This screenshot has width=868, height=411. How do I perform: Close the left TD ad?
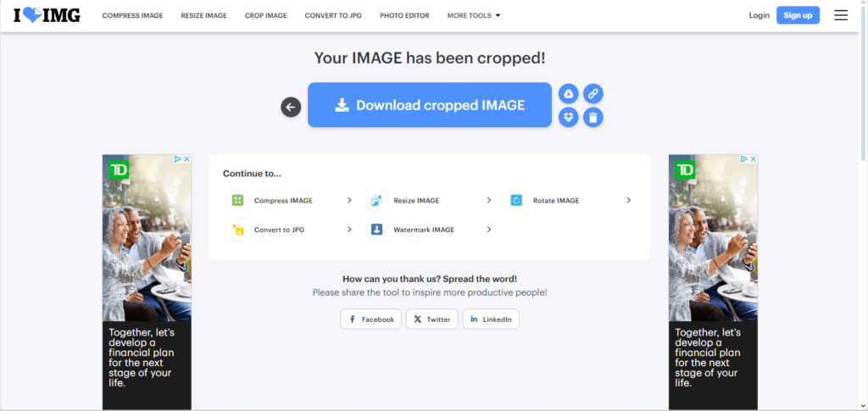186,159
